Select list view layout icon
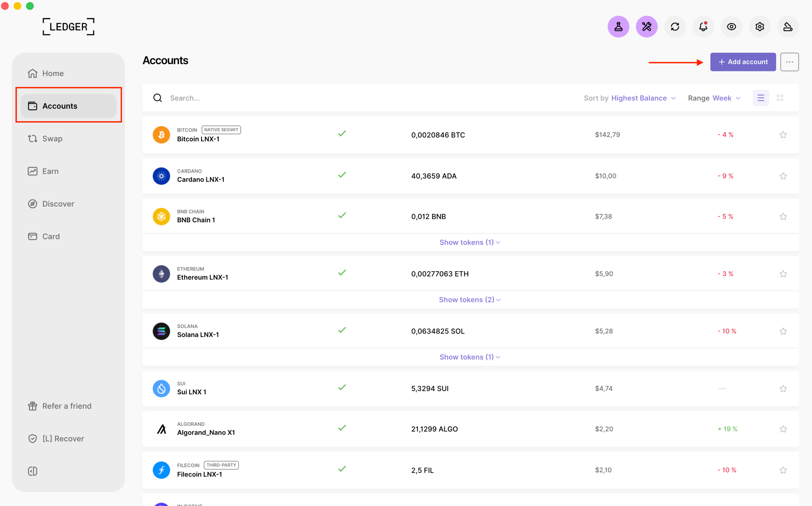Viewport: 812px width, 506px height. [x=761, y=98]
